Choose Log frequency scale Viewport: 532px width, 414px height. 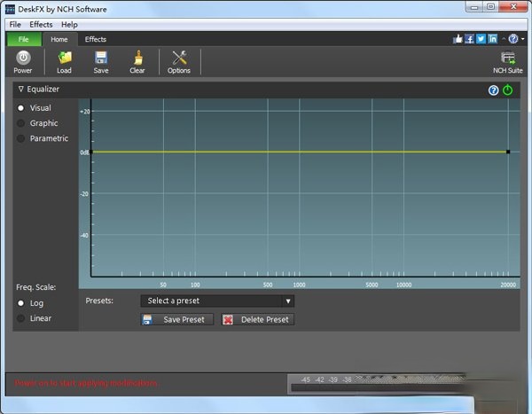20,303
